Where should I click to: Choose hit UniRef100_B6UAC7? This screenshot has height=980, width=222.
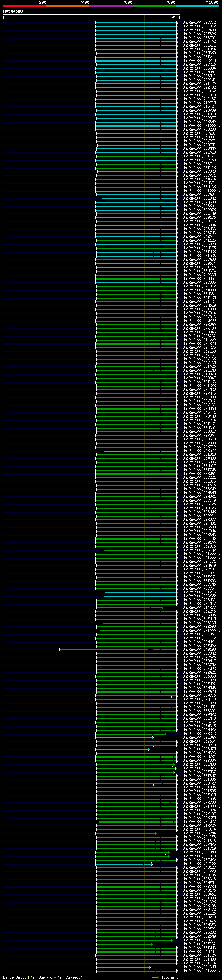coord(199,466)
